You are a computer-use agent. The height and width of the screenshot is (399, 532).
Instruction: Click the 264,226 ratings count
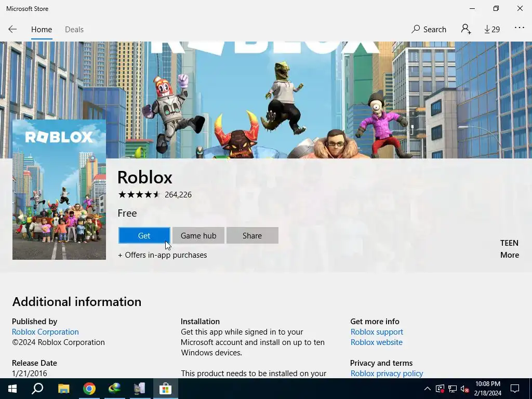point(178,195)
